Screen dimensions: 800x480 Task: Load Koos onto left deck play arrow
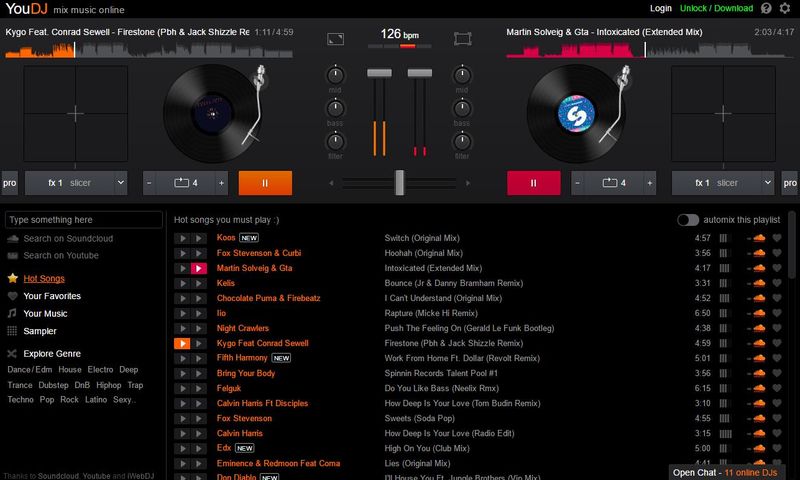coord(182,238)
